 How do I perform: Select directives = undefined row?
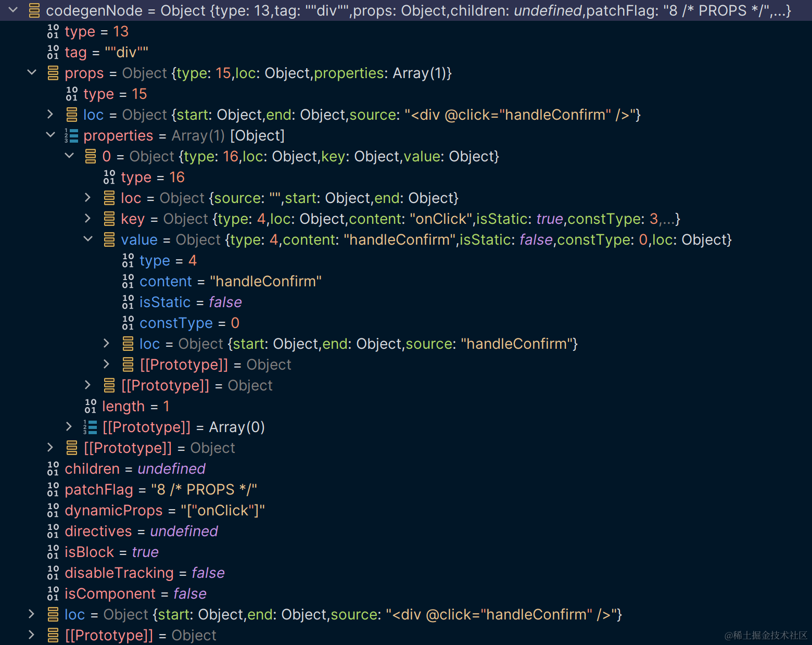point(406,531)
